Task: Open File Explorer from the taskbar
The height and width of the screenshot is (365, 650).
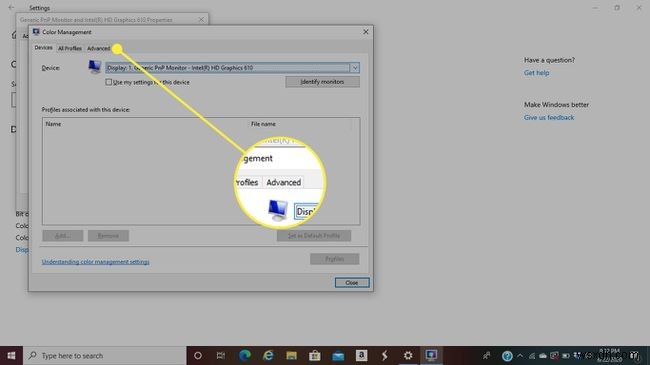Action: pyautogui.click(x=291, y=355)
